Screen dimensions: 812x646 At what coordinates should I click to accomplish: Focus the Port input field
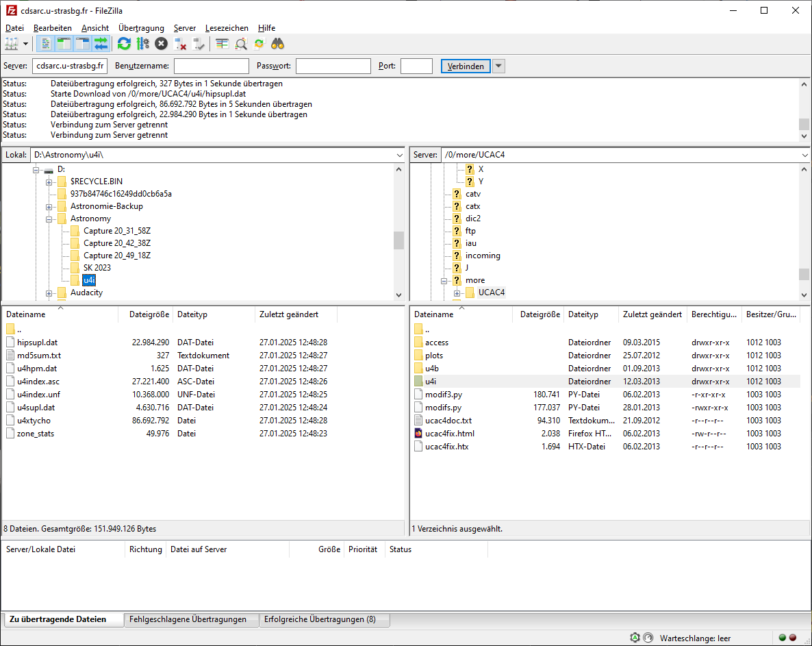pos(416,66)
